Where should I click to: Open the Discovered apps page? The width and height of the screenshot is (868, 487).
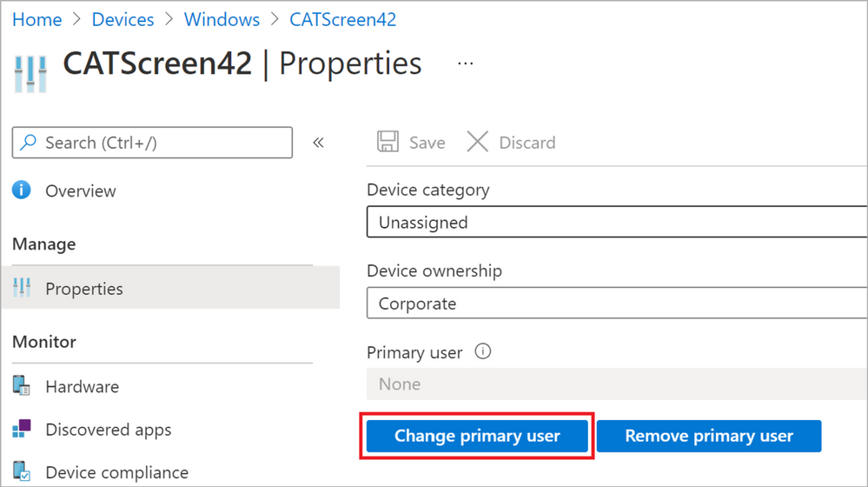point(109,430)
